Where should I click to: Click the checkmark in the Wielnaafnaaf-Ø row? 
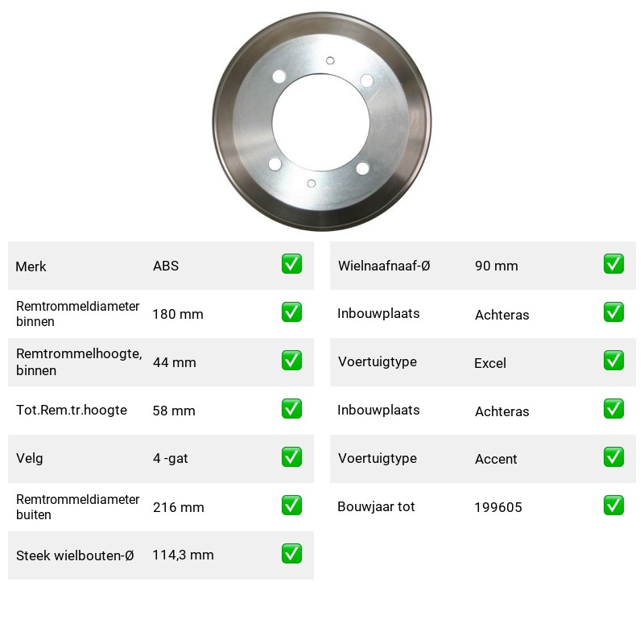point(613,264)
